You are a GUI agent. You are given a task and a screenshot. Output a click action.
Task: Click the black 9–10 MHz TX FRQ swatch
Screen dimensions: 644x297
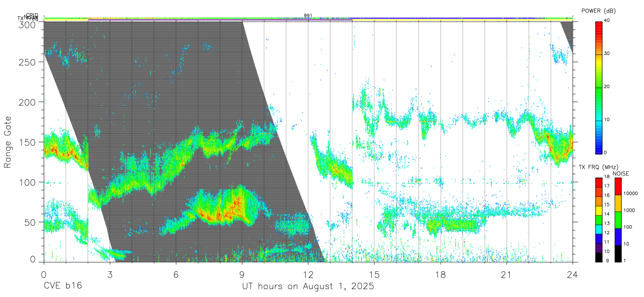pyautogui.click(x=599, y=257)
